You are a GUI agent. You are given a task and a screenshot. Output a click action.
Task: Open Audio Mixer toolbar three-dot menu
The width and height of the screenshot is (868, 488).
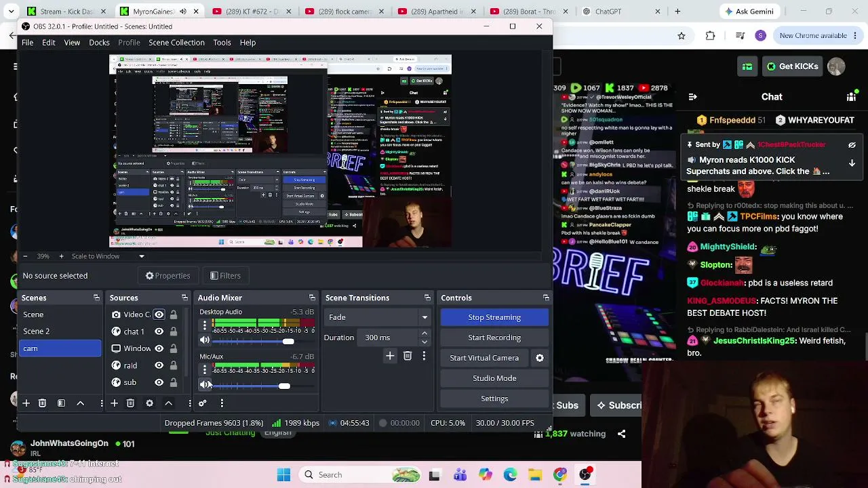click(222, 403)
